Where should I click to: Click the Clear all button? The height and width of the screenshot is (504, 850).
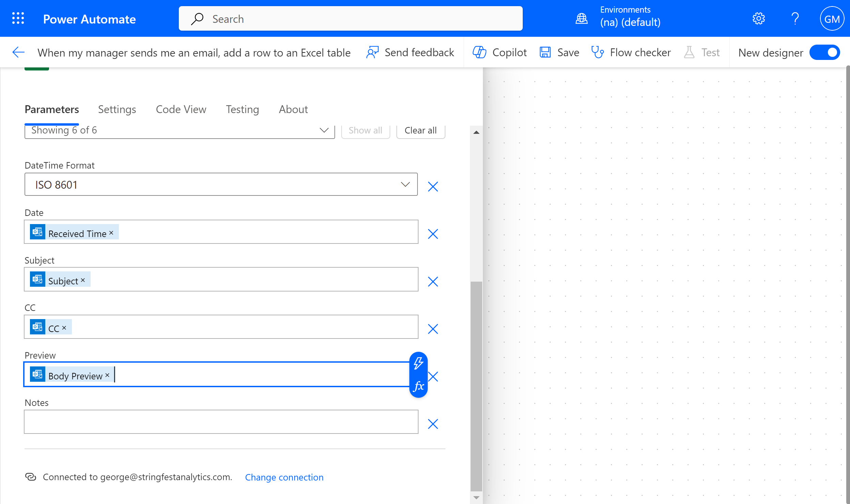tap(420, 130)
